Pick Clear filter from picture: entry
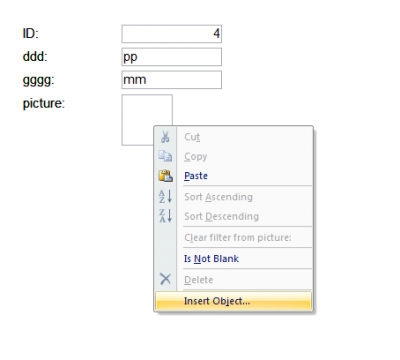 click(x=238, y=238)
